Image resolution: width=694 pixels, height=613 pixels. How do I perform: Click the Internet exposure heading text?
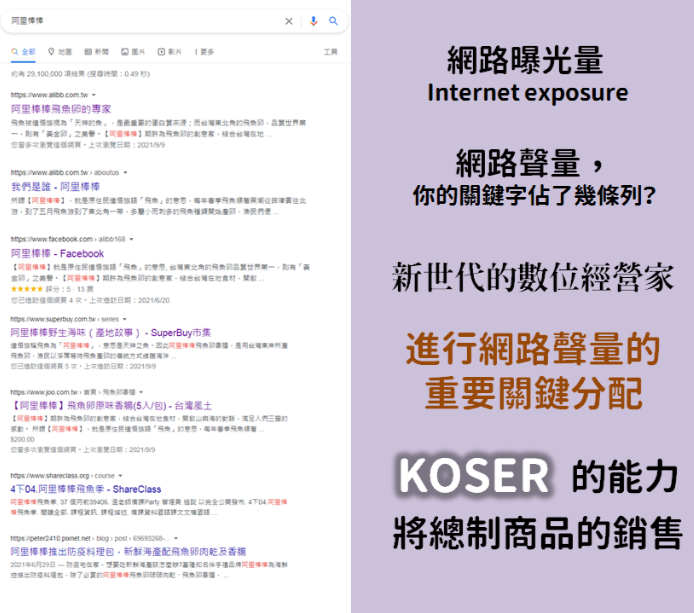(528, 93)
